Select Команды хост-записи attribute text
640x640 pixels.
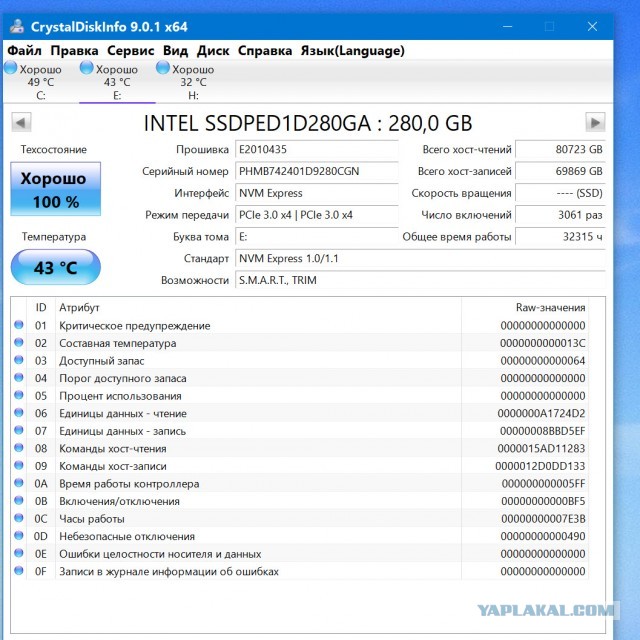point(113,466)
